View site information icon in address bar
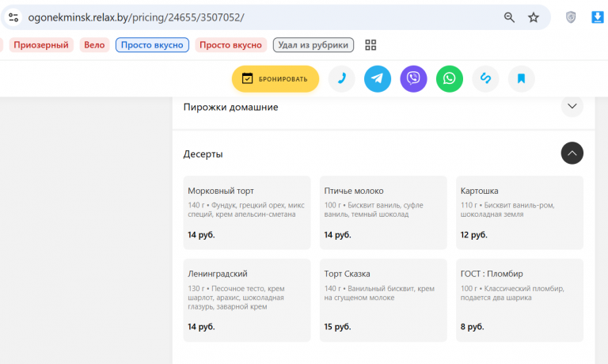Viewport: 608px width, 364px height. point(13,17)
